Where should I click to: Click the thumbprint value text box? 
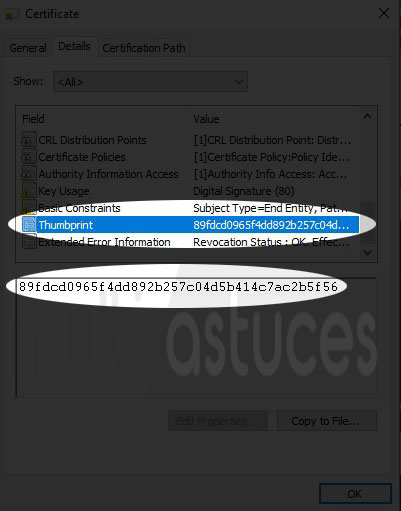[196, 337]
